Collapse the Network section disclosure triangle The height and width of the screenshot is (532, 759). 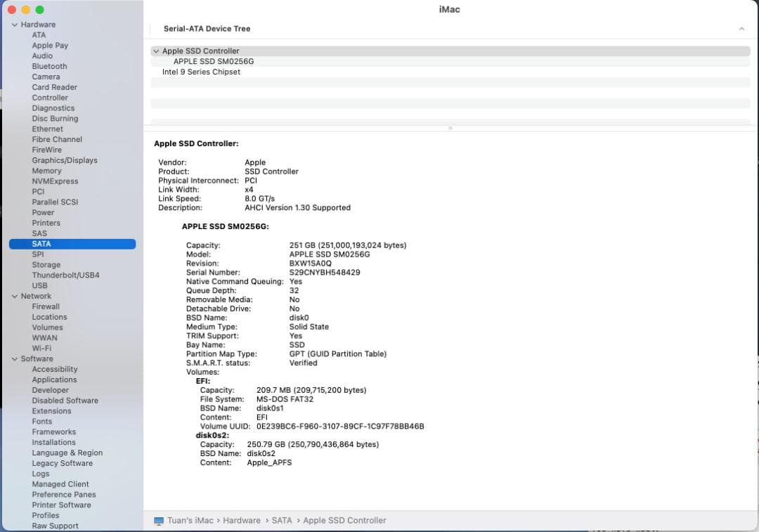click(15, 296)
